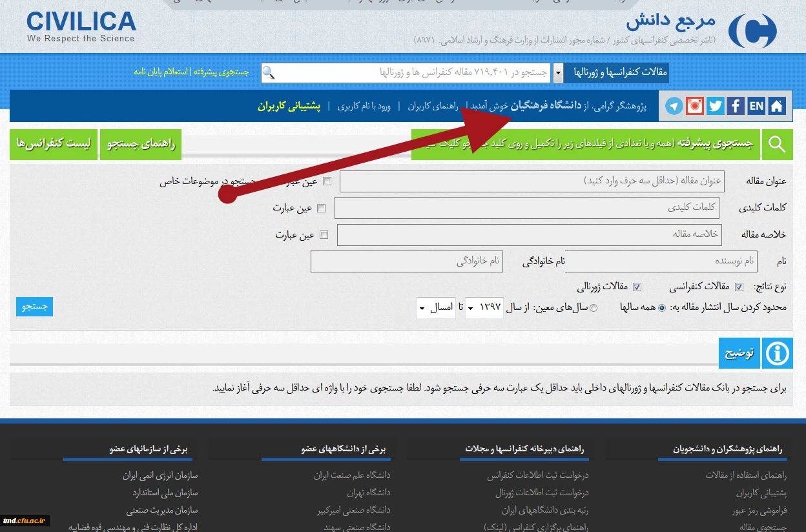Open the Instagram icon link
Screen dimensions: 806x532
point(695,107)
